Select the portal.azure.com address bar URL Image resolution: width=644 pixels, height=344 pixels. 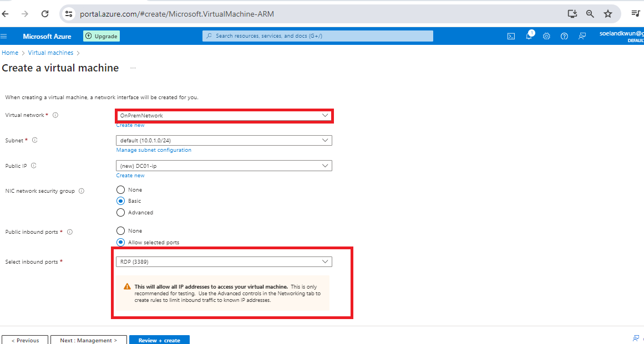[177, 14]
